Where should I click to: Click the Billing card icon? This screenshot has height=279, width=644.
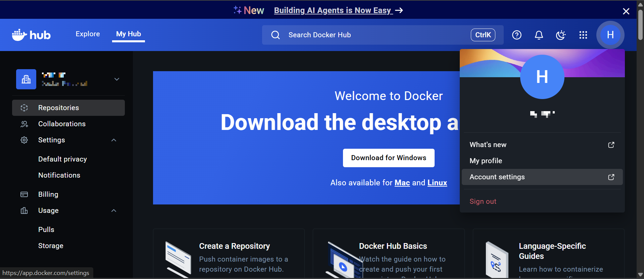coord(24,194)
